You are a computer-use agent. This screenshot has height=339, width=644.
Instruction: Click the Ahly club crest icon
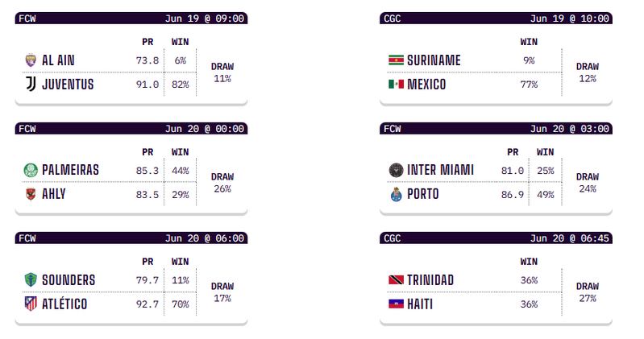(x=31, y=194)
